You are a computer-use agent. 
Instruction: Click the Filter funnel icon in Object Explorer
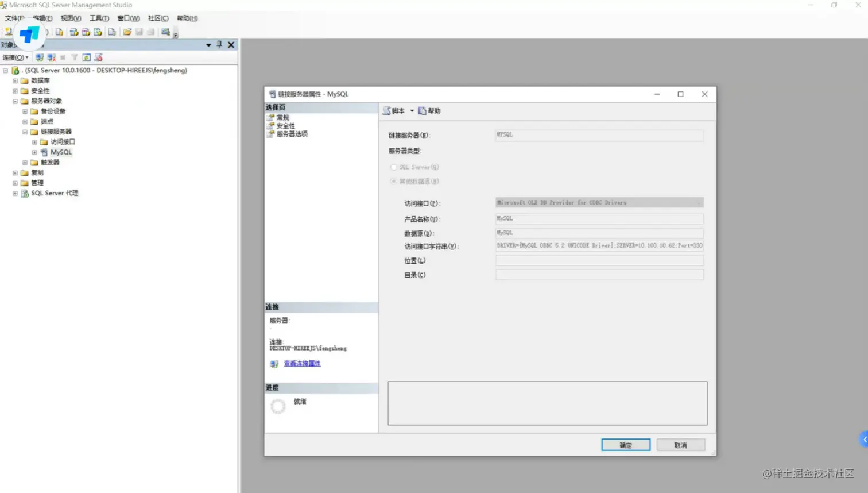(75, 57)
